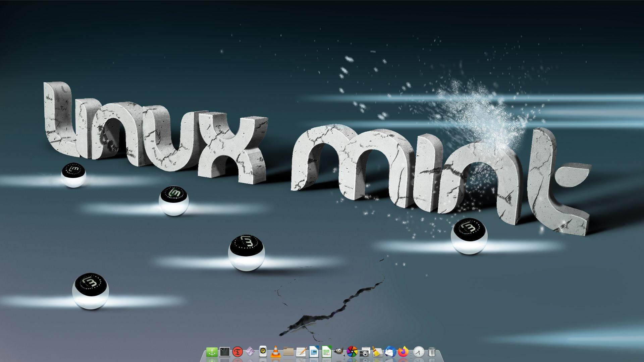Open the Trash can

431,352
